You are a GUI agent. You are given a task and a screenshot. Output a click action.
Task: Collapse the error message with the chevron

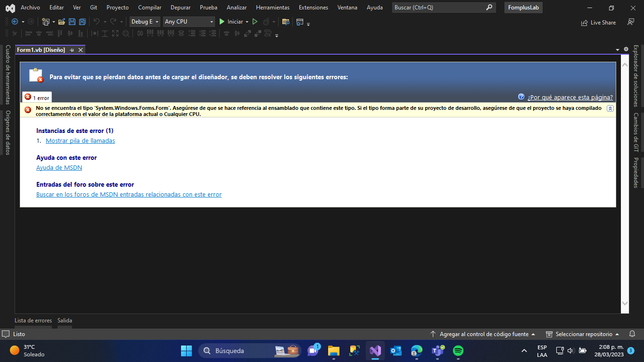coord(610,108)
